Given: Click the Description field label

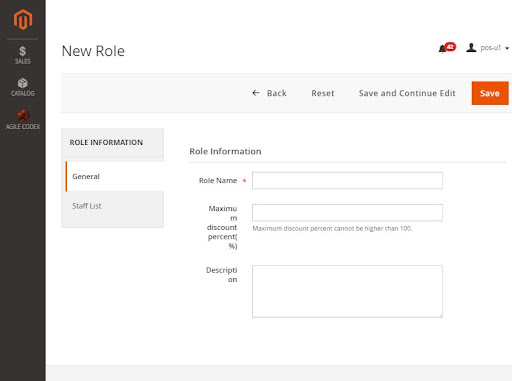Looking at the screenshot, I should (222, 275).
